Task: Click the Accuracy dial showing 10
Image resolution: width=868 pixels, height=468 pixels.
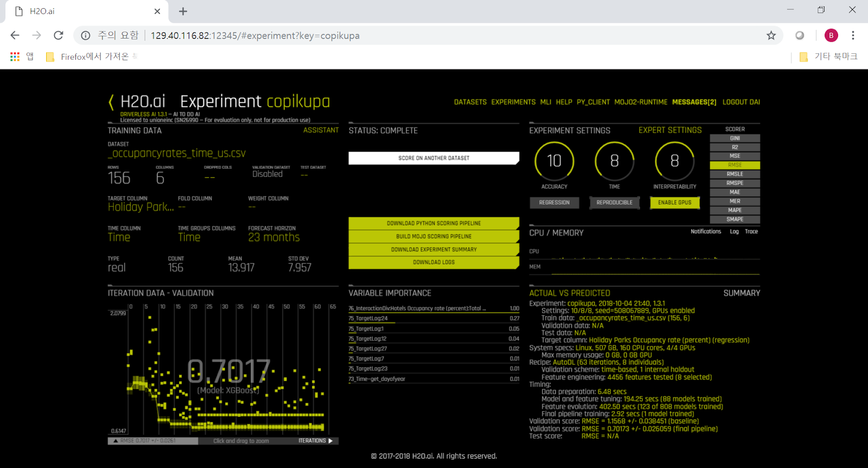Action: [x=554, y=161]
